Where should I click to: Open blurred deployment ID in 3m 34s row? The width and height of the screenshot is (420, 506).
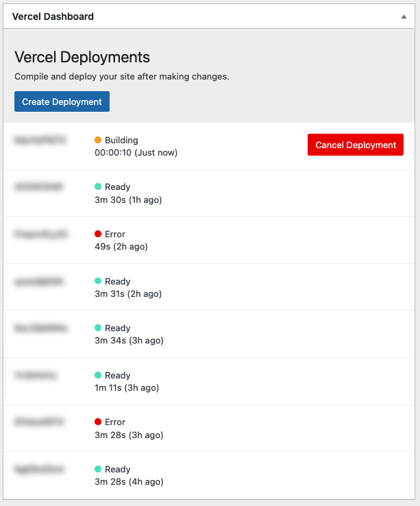40,328
